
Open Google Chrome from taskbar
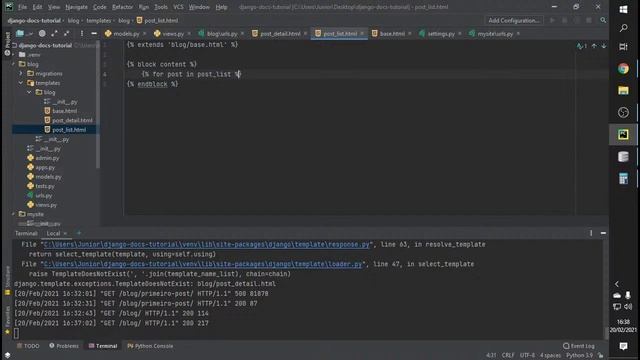tap(623, 69)
